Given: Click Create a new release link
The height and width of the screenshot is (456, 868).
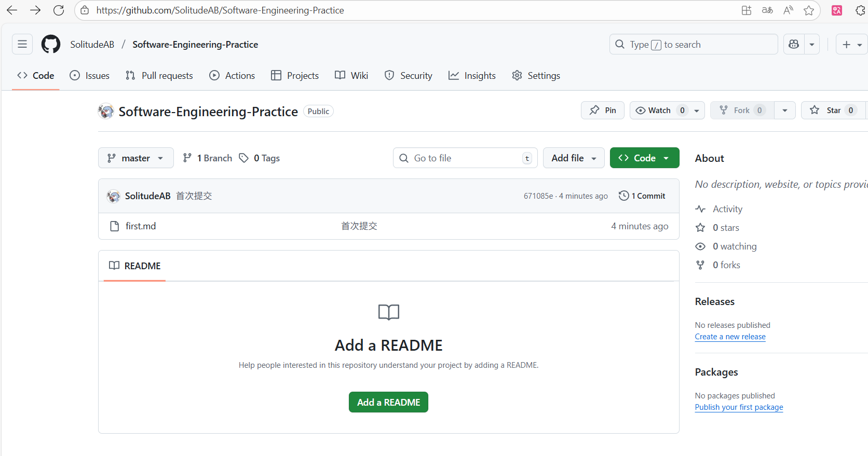Looking at the screenshot, I should pos(730,337).
